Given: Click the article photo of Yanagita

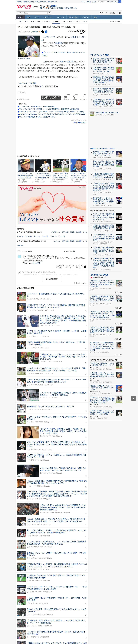Looking at the screenshot, I should click(29, 46).
